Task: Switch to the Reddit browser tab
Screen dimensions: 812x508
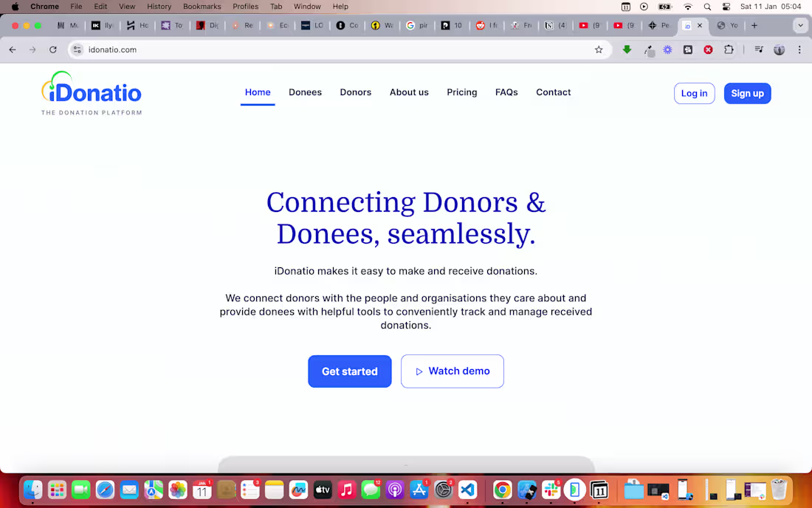Action: click(x=486, y=25)
